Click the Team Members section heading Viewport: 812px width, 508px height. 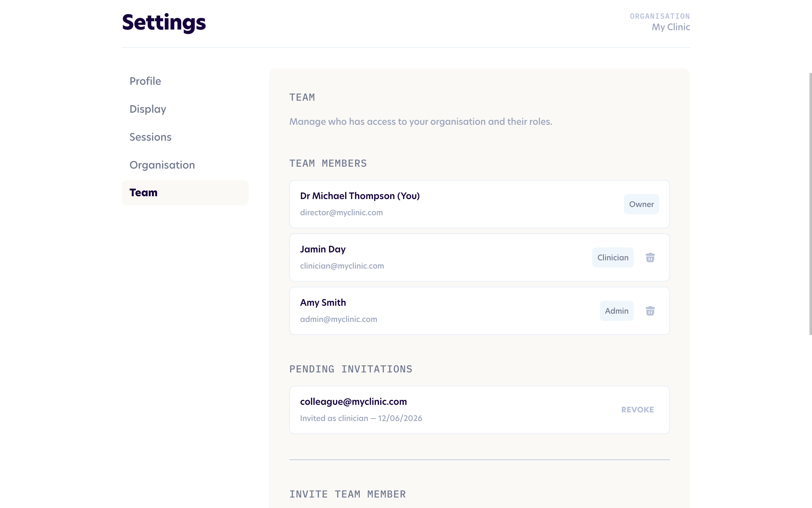(x=328, y=163)
